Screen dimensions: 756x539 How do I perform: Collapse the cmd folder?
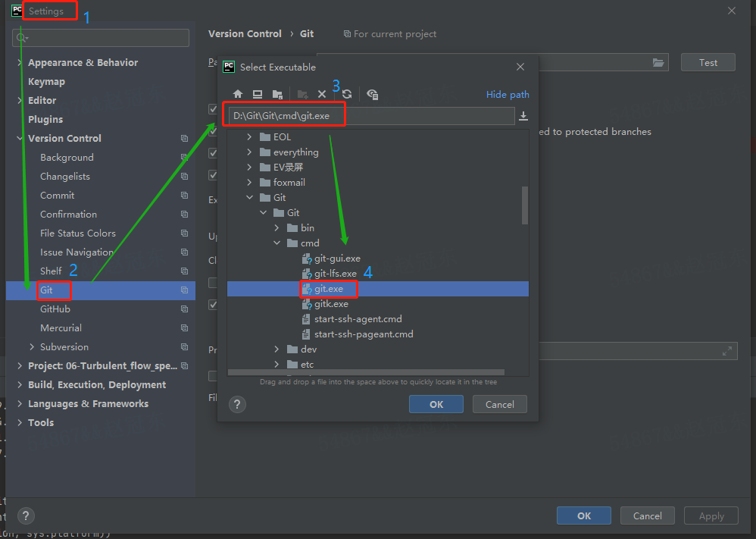(x=276, y=243)
